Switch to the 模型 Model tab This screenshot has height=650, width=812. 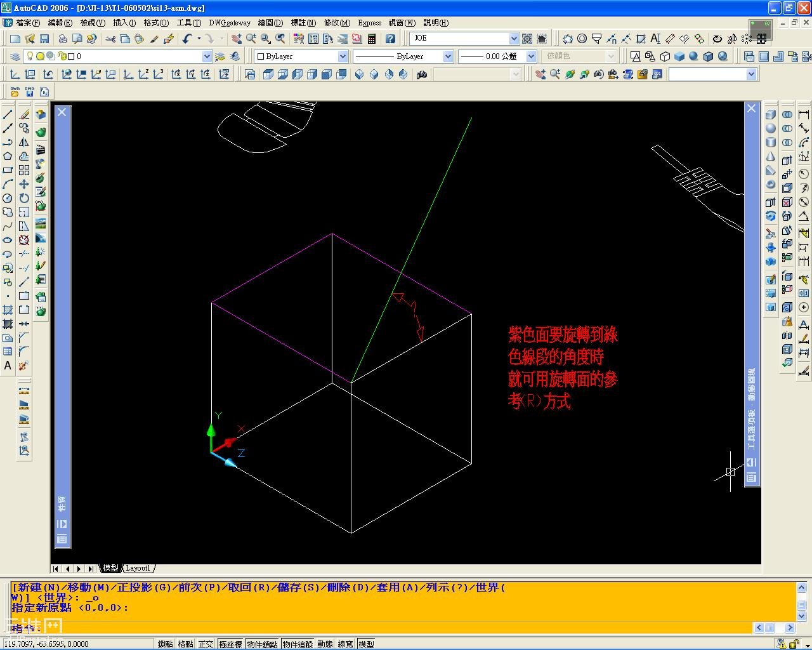point(110,568)
